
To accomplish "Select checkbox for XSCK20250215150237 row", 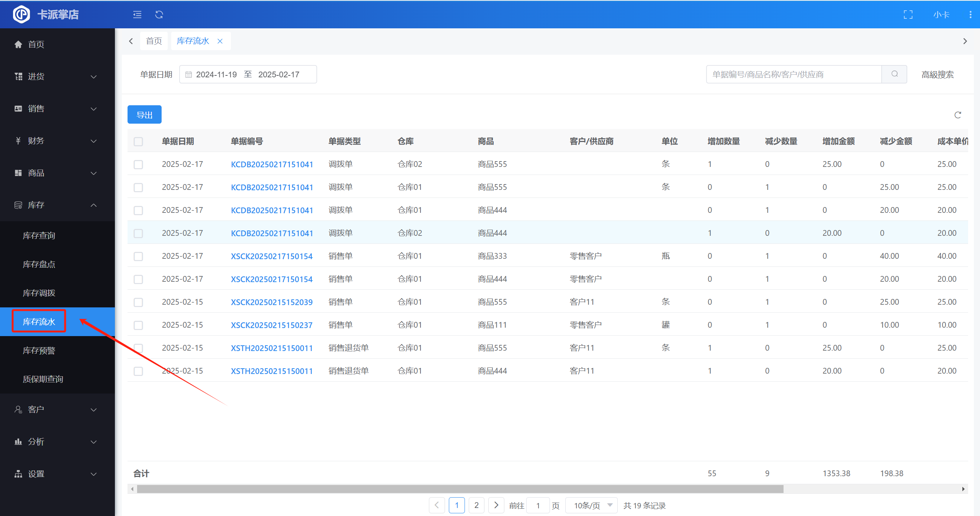I will (138, 325).
